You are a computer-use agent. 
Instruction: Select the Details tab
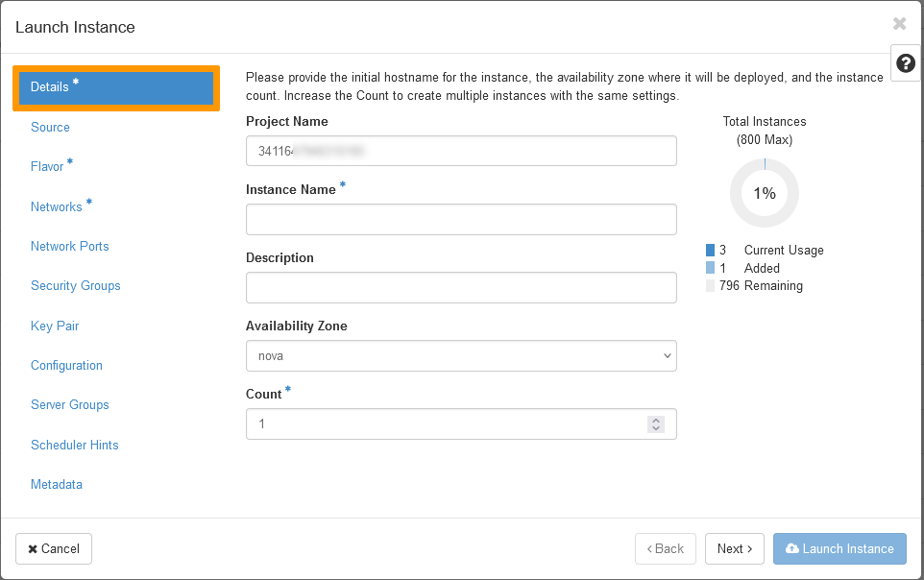coord(115,87)
